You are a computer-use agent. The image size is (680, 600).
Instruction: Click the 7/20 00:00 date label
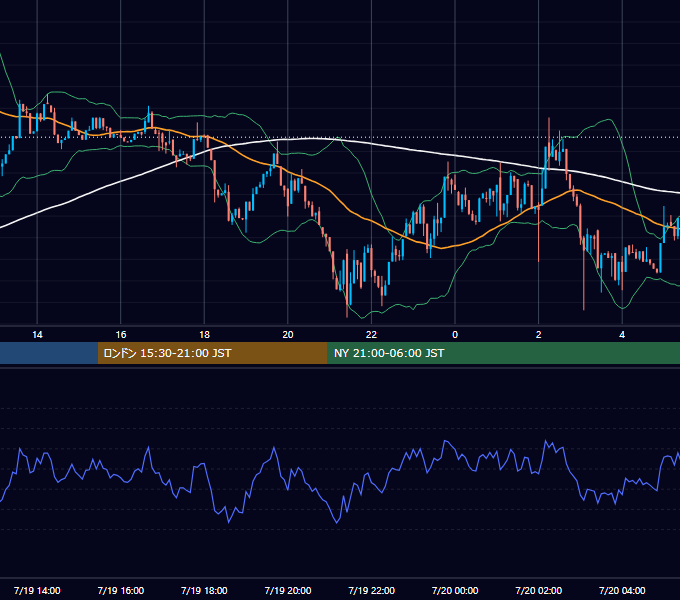click(455, 590)
